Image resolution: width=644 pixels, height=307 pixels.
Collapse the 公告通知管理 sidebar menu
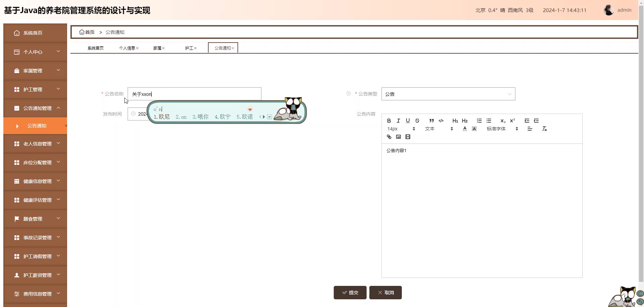[x=35, y=108]
